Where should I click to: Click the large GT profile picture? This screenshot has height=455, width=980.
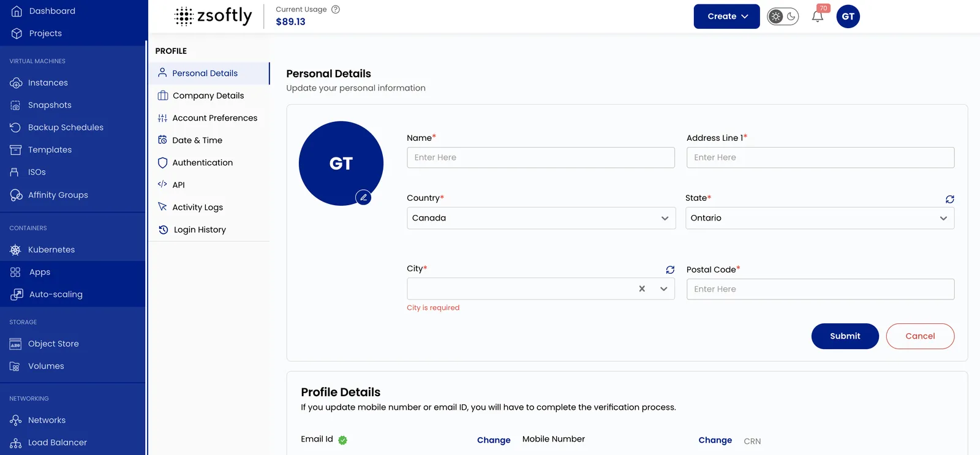point(341,164)
